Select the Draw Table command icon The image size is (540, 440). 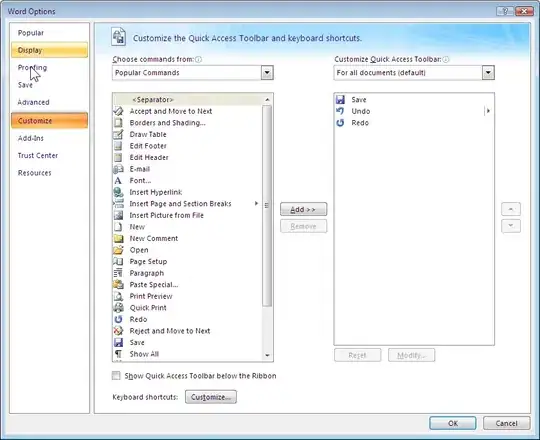(x=118, y=134)
